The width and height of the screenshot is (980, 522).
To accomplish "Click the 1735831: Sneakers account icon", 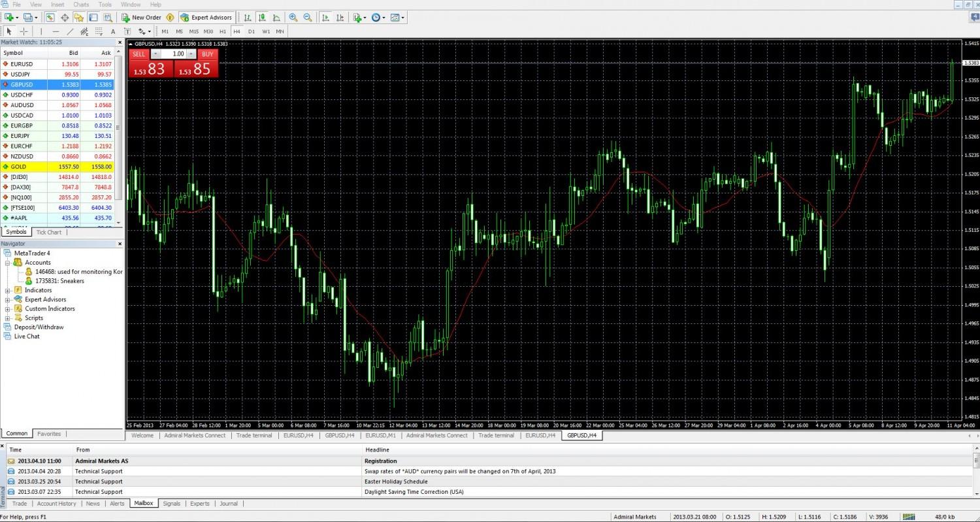I will click(x=30, y=281).
